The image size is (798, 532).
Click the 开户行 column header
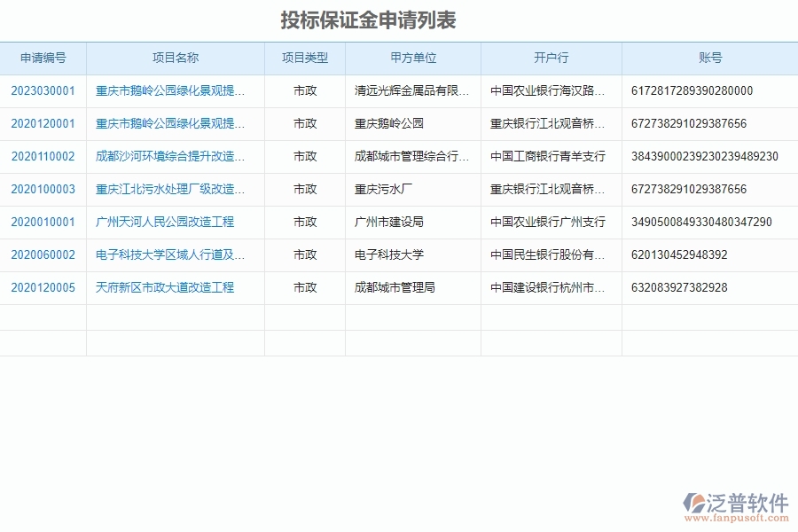pyautogui.click(x=550, y=59)
